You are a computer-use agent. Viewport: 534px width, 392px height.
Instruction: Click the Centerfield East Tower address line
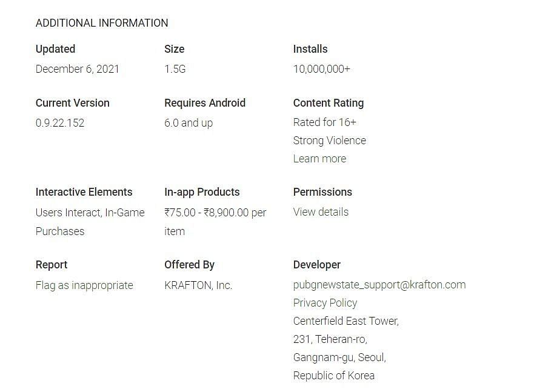pos(345,321)
